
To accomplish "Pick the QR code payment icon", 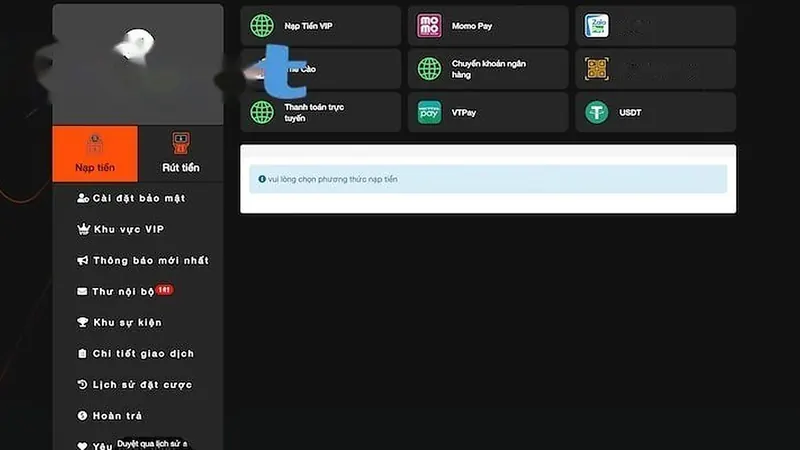I will pos(596,69).
